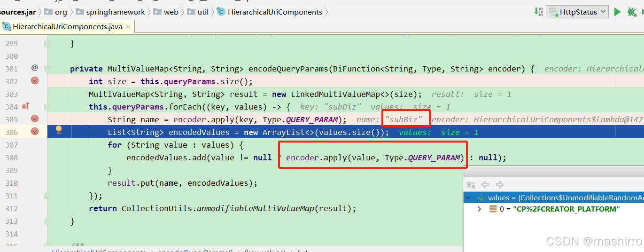Image resolution: width=644 pixels, height=252 pixels.
Task: Expand the 0 = "CP%2FCREATOR_PLATFORM" entry
Action: click(479, 209)
